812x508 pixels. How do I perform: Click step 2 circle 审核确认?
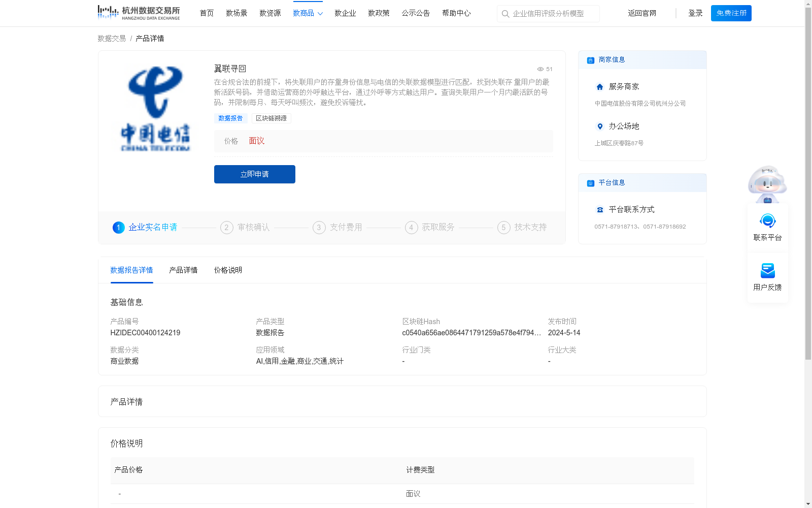point(227,228)
